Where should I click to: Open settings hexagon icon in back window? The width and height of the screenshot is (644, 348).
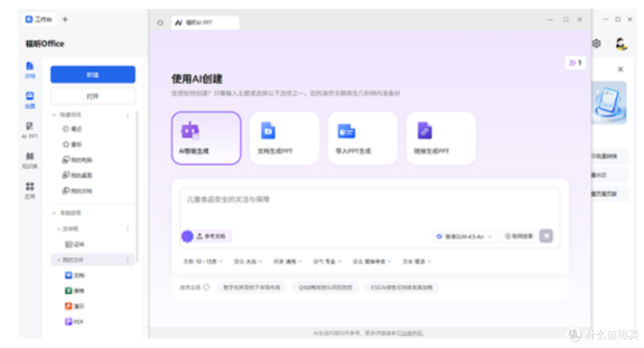[x=596, y=43]
